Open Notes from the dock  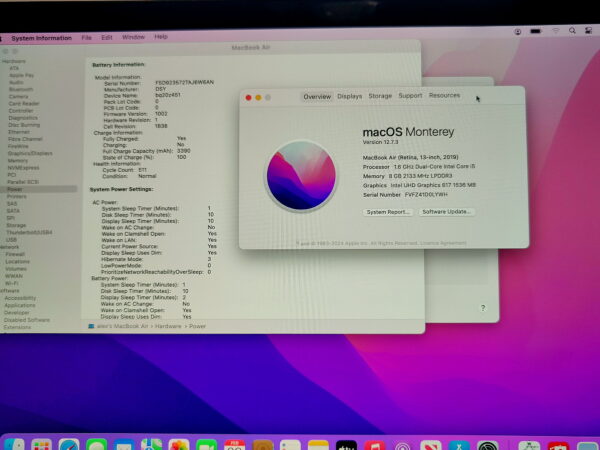(x=318, y=445)
